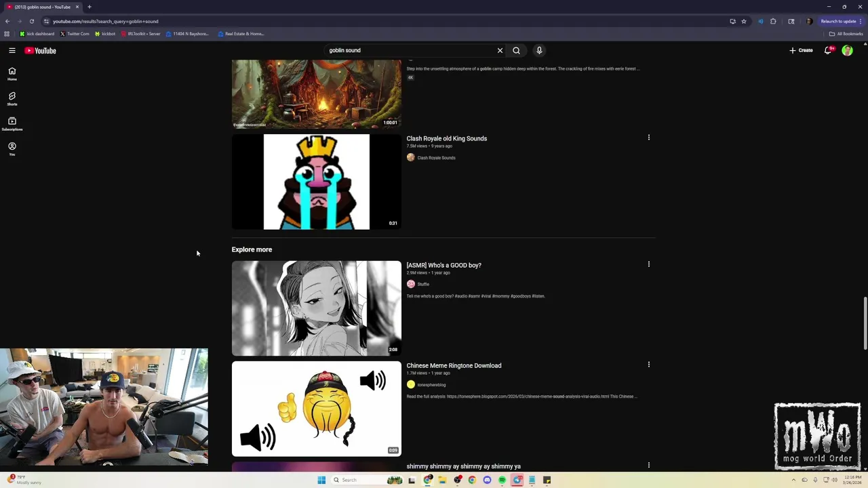This screenshot has height=488, width=868.
Task: Click the tonesphereblog channel avatar
Action: [x=410, y=384]
